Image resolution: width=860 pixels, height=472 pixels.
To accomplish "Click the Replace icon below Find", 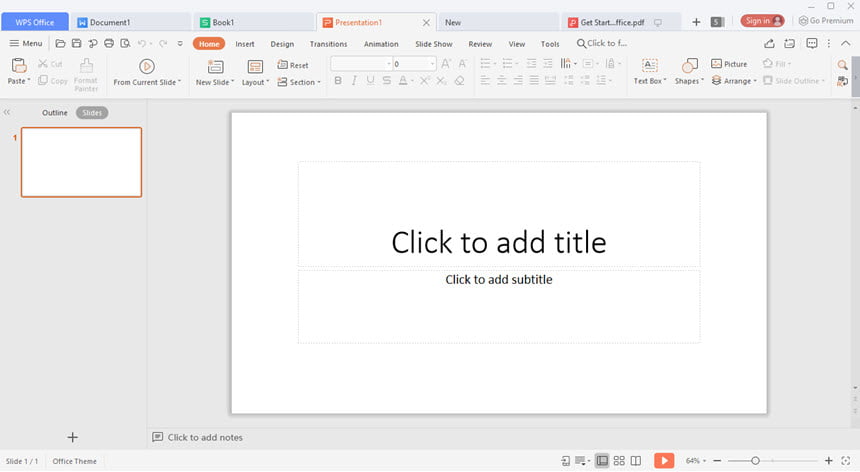I will pyautogui.click(x=842, y=81).
